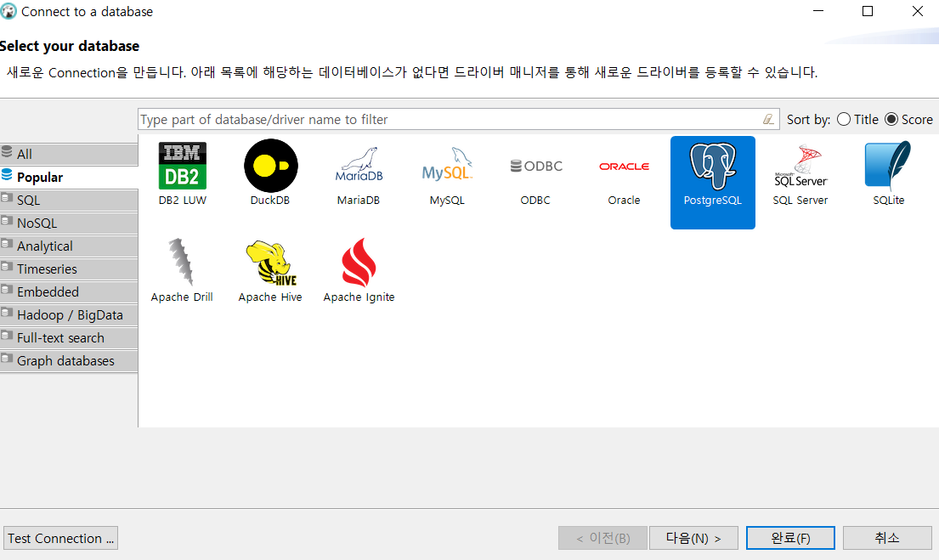This screenshot has width=939, height=560.
Task: Select the ODBC driver icon
Action: [x=536, y=166]
